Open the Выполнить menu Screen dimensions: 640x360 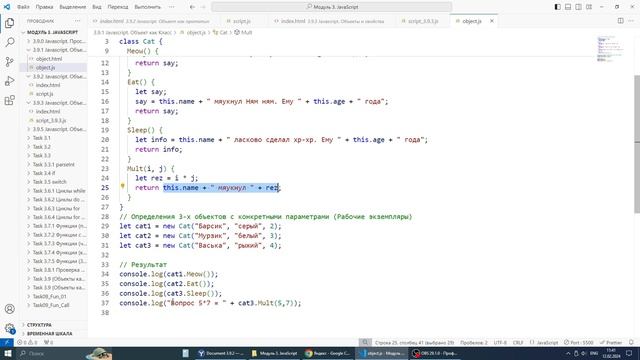coord(147,7)
